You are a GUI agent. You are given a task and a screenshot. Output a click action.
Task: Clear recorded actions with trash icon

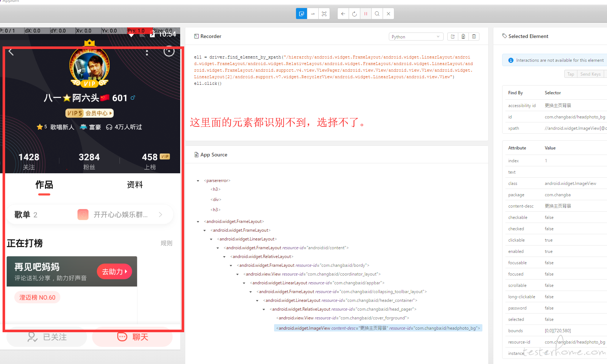tap(474, 37)
